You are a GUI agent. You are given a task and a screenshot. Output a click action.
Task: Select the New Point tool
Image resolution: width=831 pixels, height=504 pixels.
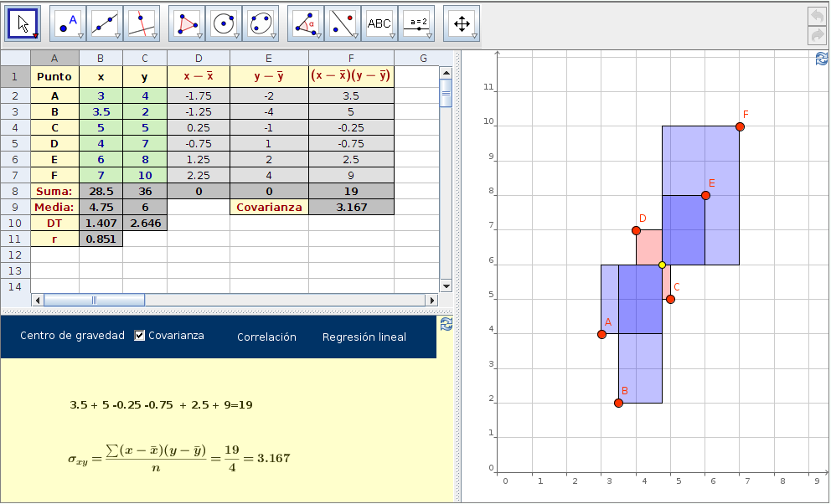point(68,23)
